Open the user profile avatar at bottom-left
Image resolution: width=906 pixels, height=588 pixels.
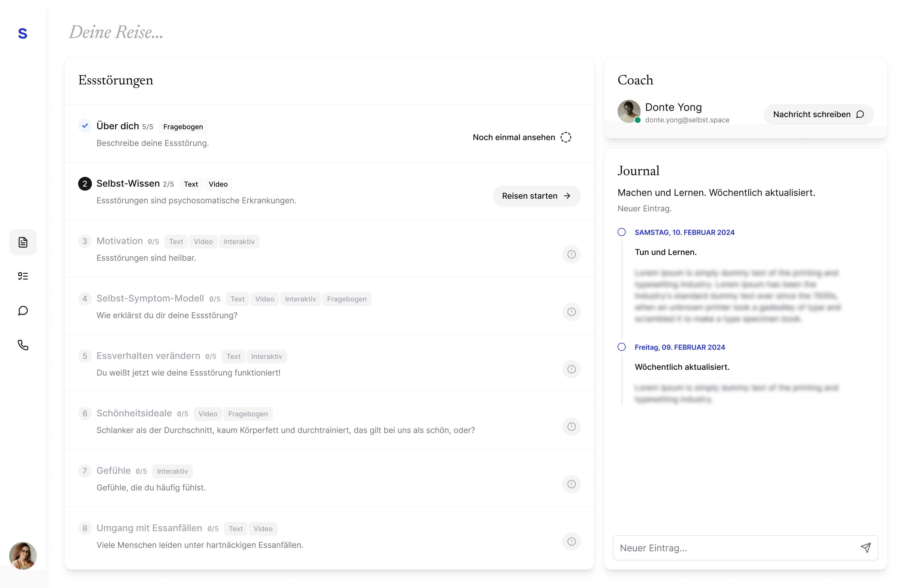pyautogui.click(x=23, y=556)
